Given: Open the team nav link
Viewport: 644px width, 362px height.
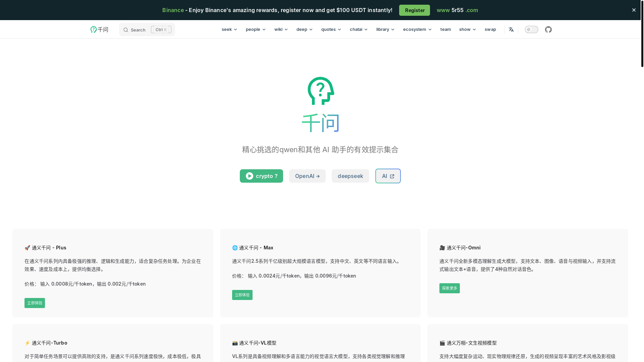Looking at the screenshot, I should pos(445,29).
